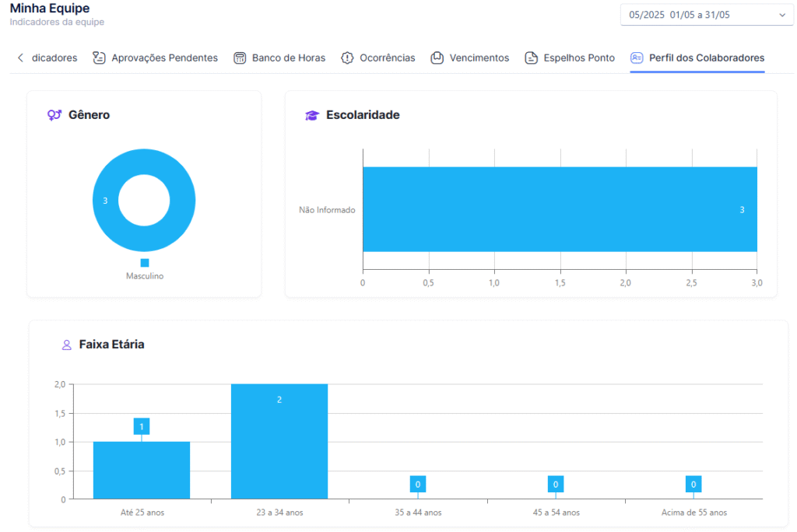Click the Não Informado bar in Escolaridade

pyautogui.click(x=560, y=209)
